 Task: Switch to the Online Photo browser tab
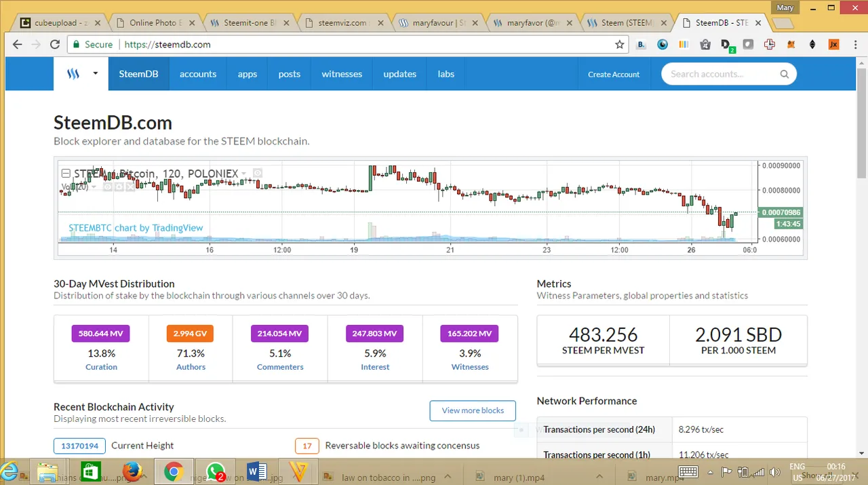click(x=155, y=22)
